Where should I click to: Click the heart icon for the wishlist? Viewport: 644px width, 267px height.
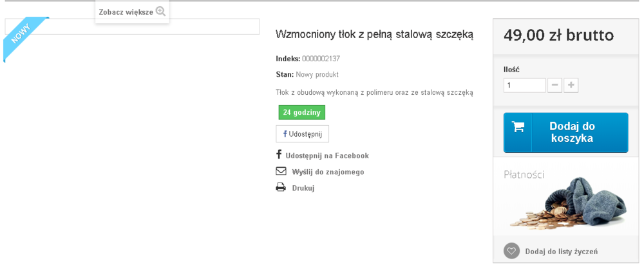(512, 251)
